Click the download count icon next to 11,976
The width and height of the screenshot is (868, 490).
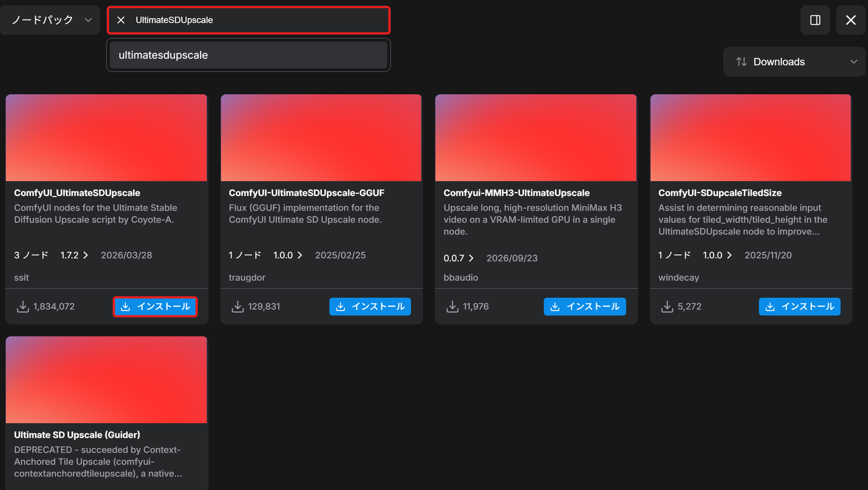[452, 307]
